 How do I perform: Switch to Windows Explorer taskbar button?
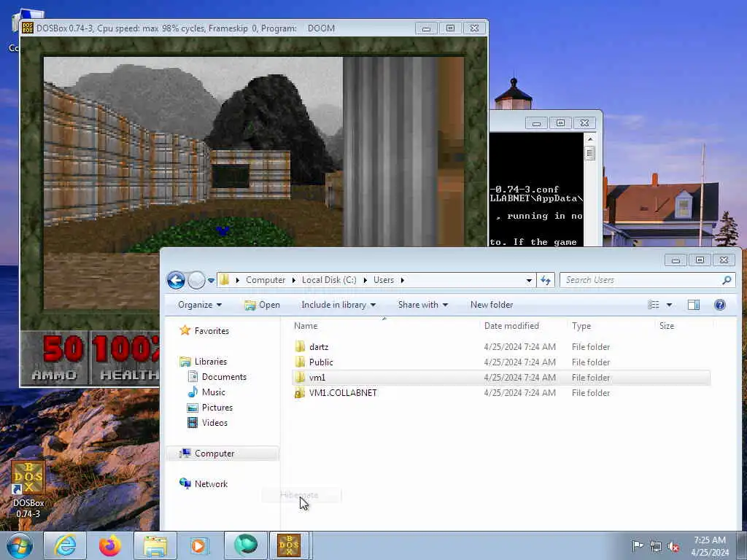click(155, 545)
